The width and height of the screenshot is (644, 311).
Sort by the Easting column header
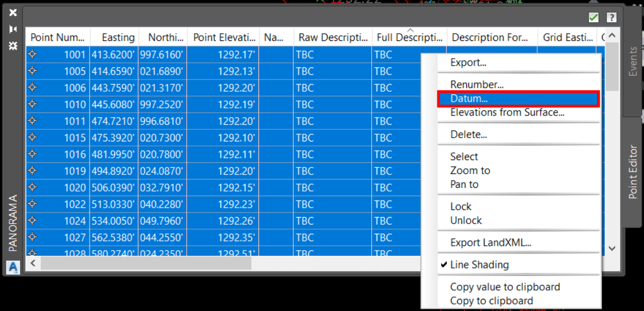pyautogui.click(x=114, y=38)
